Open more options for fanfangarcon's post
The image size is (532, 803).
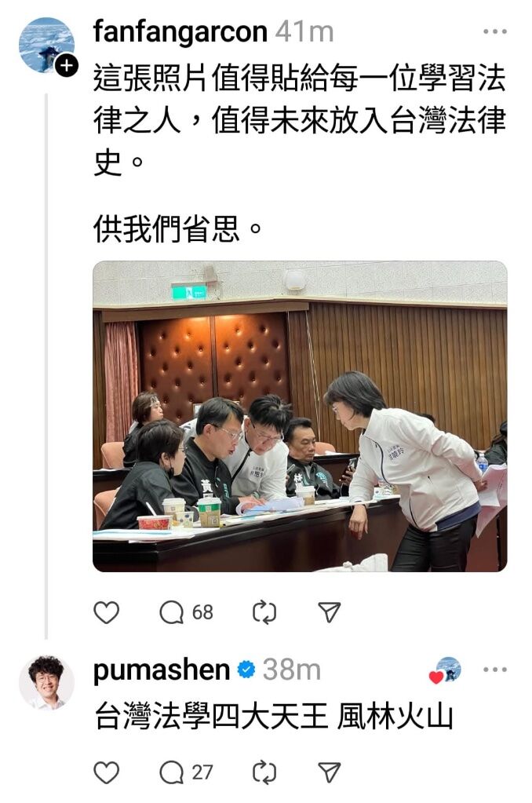tap(494, 31)
